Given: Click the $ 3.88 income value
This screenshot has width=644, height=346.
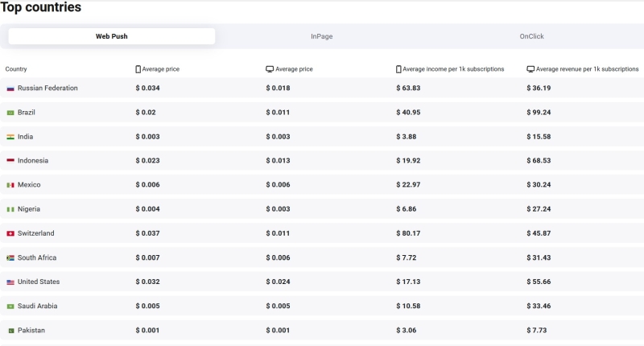Looking at the screenshot, I should [x=407, y=136].
